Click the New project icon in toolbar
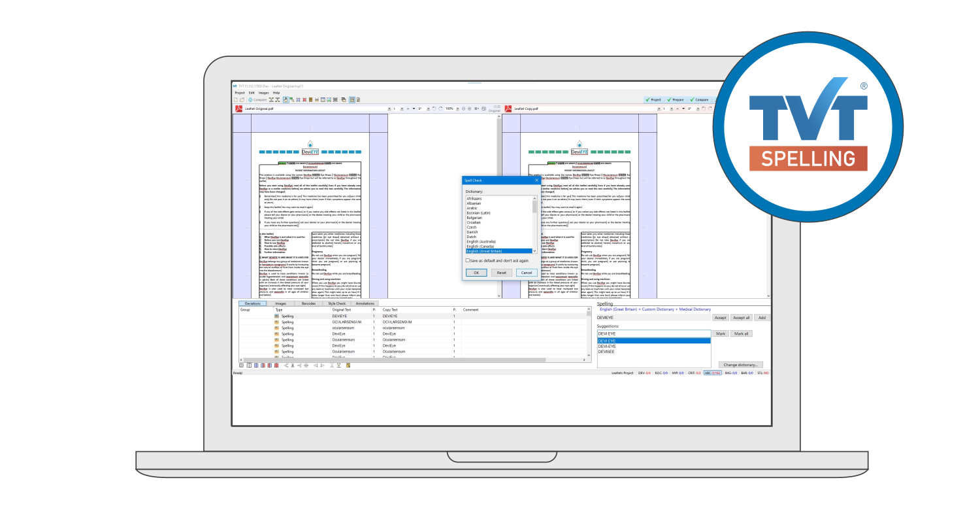The image size is (980, 531). pos(237,99)
